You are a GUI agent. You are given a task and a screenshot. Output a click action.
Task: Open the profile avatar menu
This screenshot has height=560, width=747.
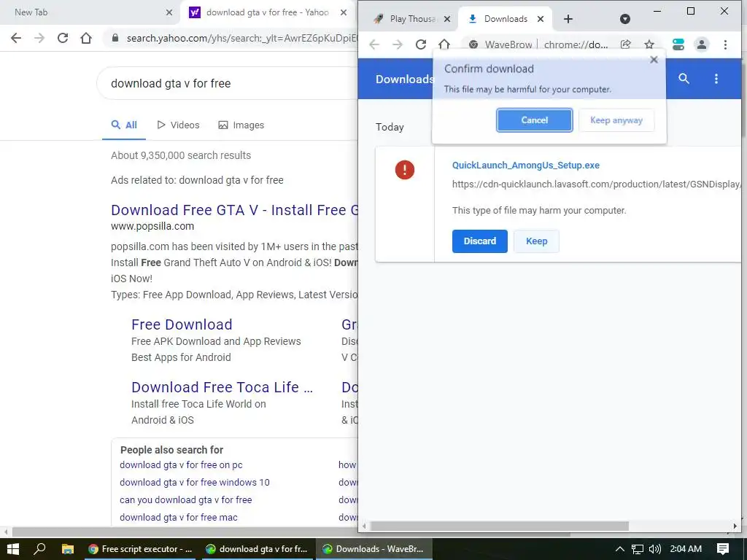click(701, 44)
